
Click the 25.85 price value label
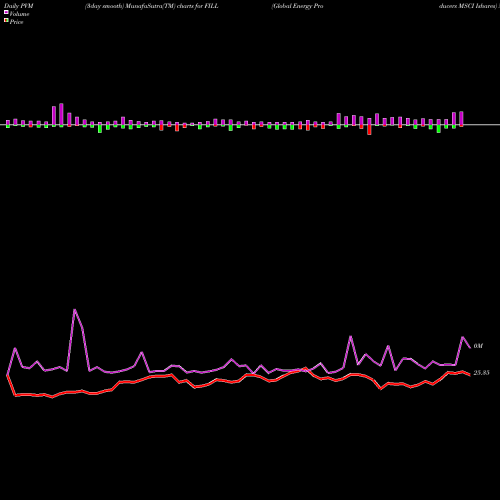click(x=481, y=373)
